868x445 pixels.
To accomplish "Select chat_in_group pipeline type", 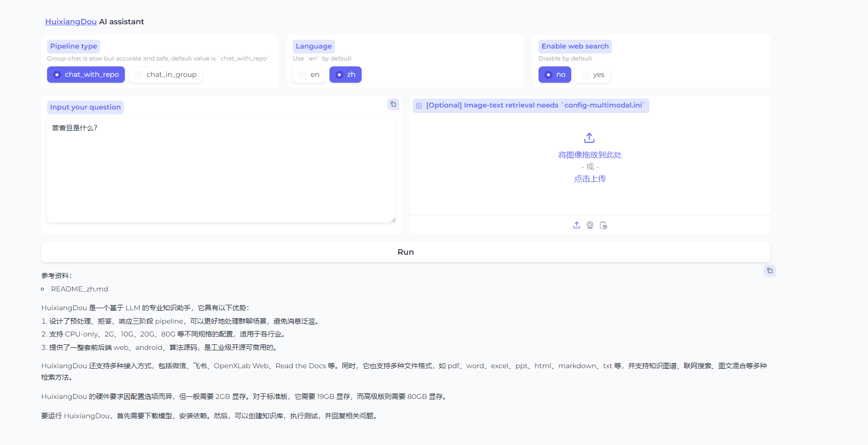I will pos(165,74).
